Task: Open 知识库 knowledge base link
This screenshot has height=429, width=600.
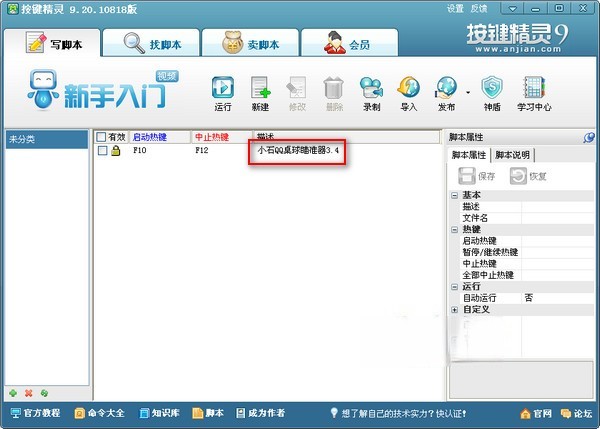Action: tap(160, 413)
